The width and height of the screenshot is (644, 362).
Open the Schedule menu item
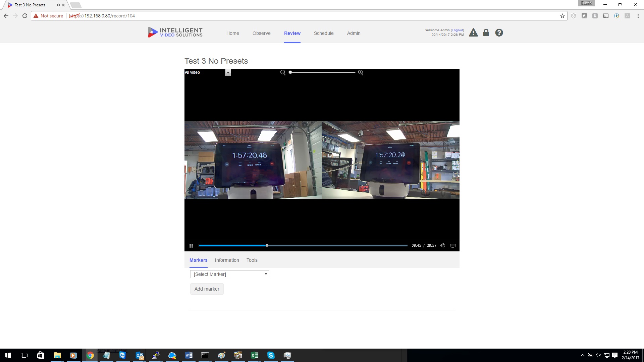point(324,33)
